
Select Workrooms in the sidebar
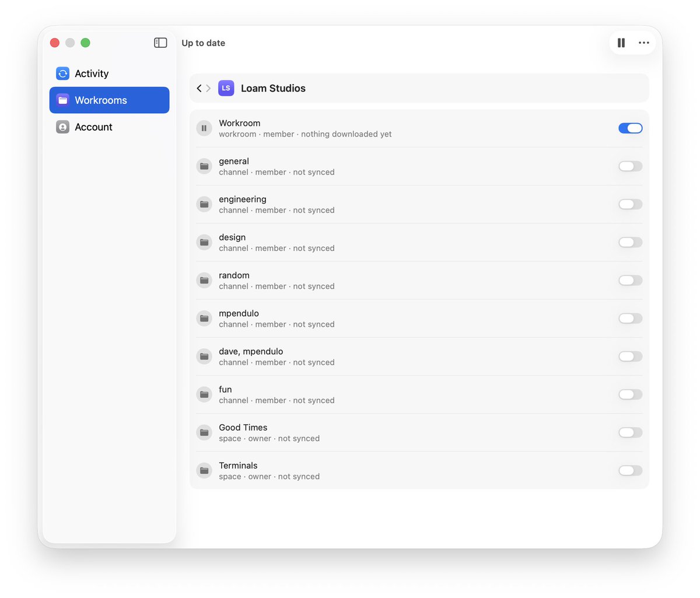click(109, 100)
